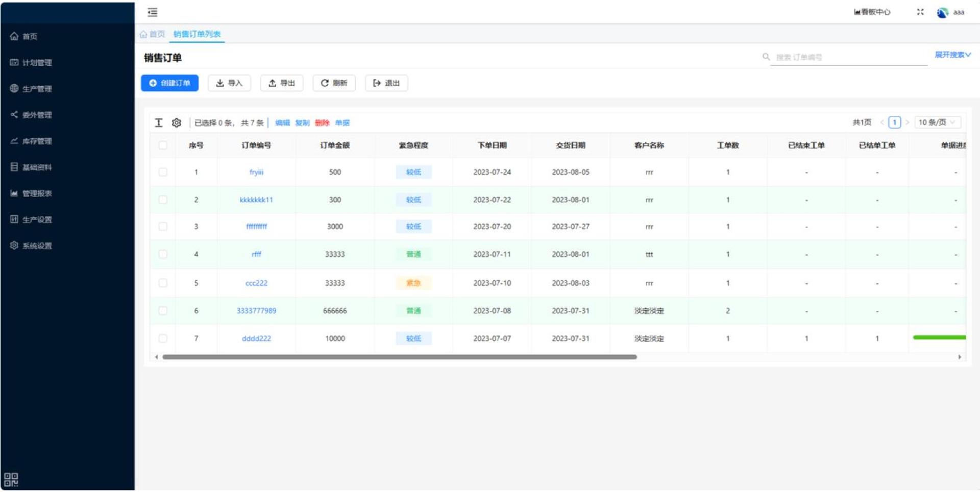Go to 首页 in the sidebar

point(23,36)
